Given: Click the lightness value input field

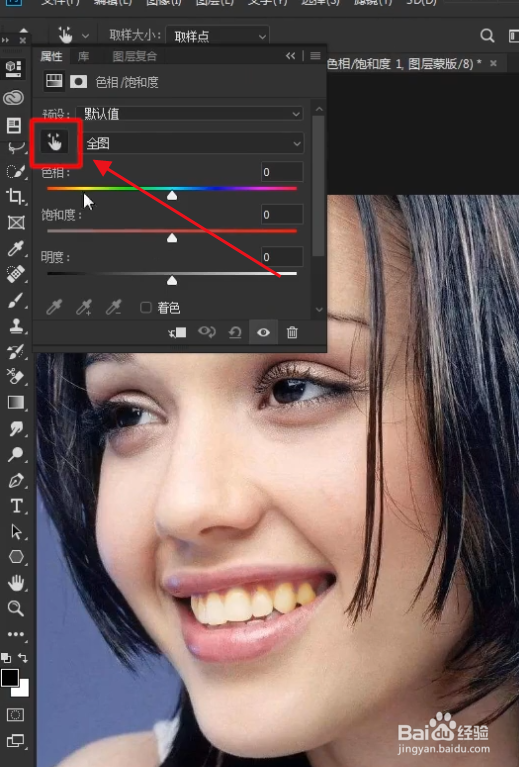Looking at the screenshot, I should coord(282,257).
